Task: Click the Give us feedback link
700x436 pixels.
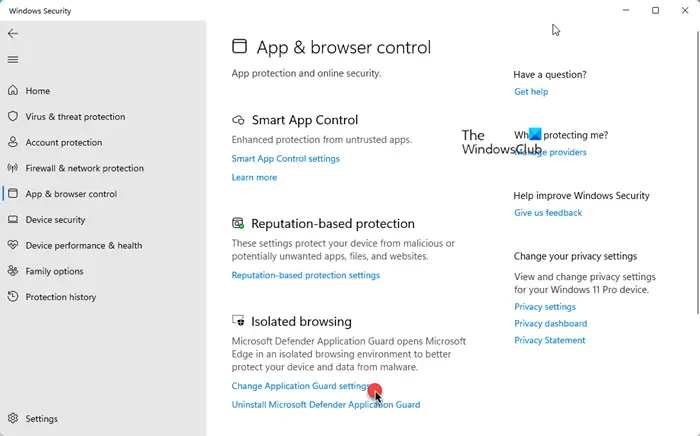Action: click(548, 213)
